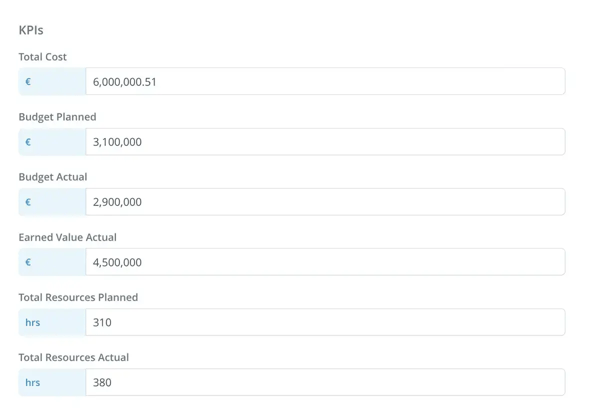Click the euro symbol beside Earned Value Actual
This screenshot has width=602, height=414.
click(x=28, y=262)
